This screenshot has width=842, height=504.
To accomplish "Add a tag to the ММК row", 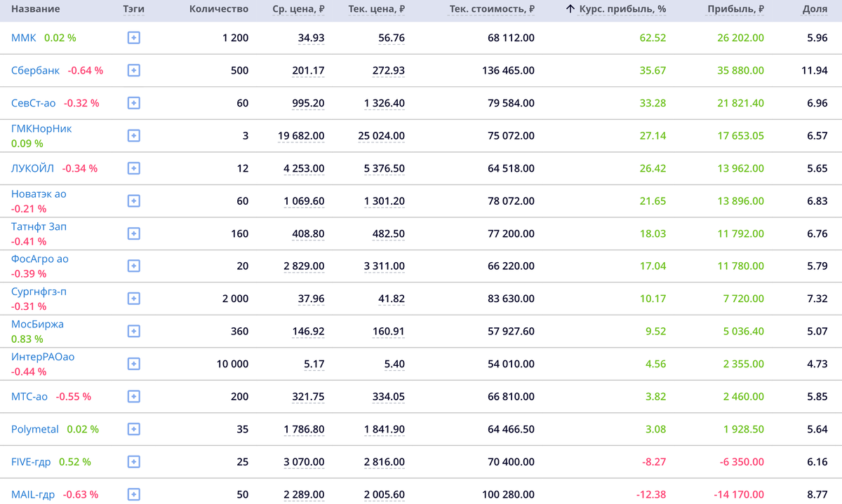I will tap(134, 38).
